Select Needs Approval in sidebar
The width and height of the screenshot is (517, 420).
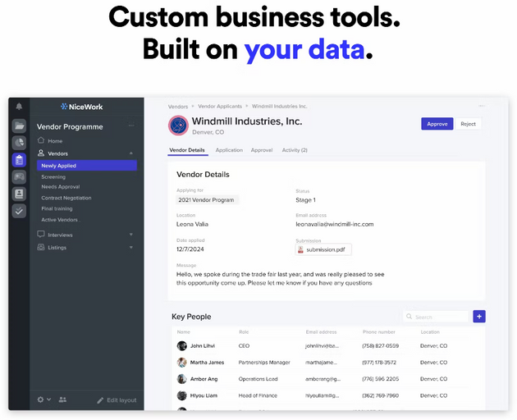click(61, 186)
